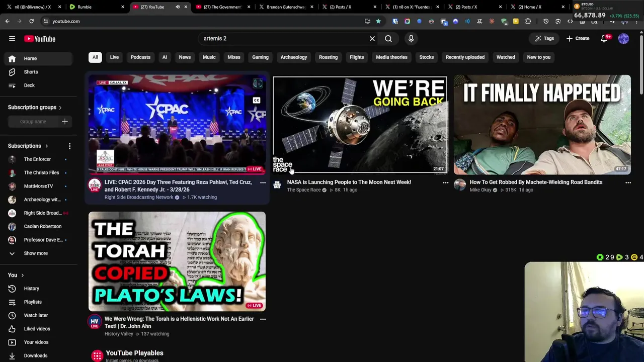Viewport: 644px width, 362px height.
Task: Open The Space Race channel link
Action: pyautogui.click(x=304, y=190)
